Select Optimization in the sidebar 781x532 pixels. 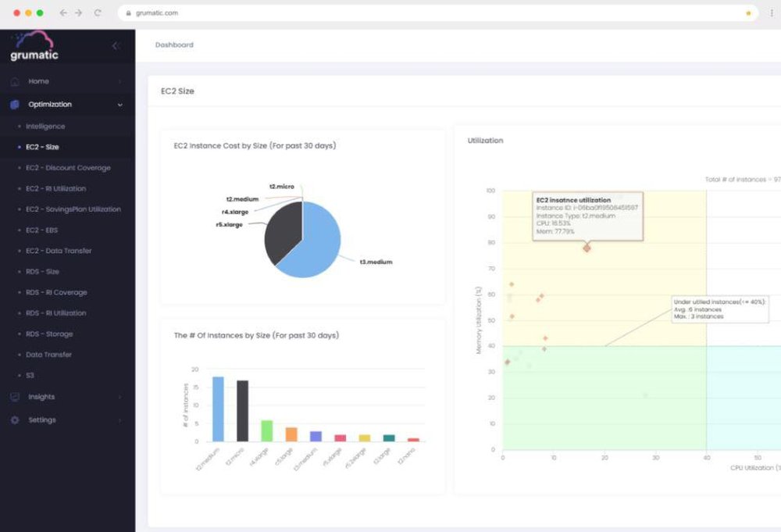coord(67,104)
